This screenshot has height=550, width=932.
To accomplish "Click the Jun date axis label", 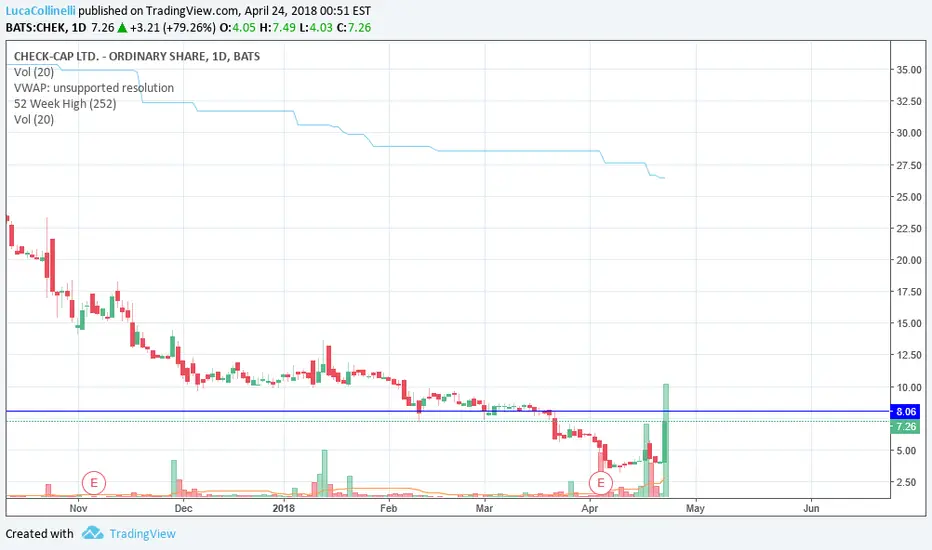I will click(811, 508).
